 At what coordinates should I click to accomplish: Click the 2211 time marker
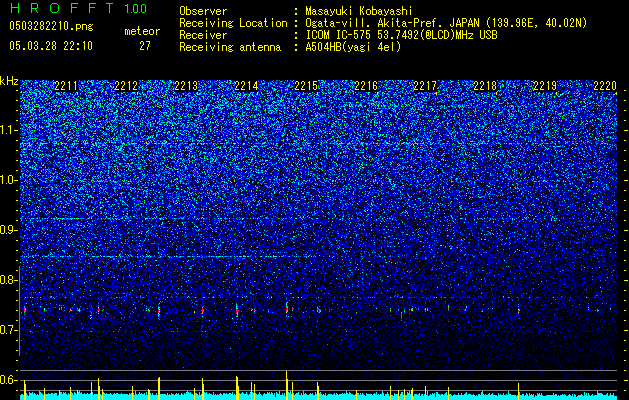(x=66, y=86)
